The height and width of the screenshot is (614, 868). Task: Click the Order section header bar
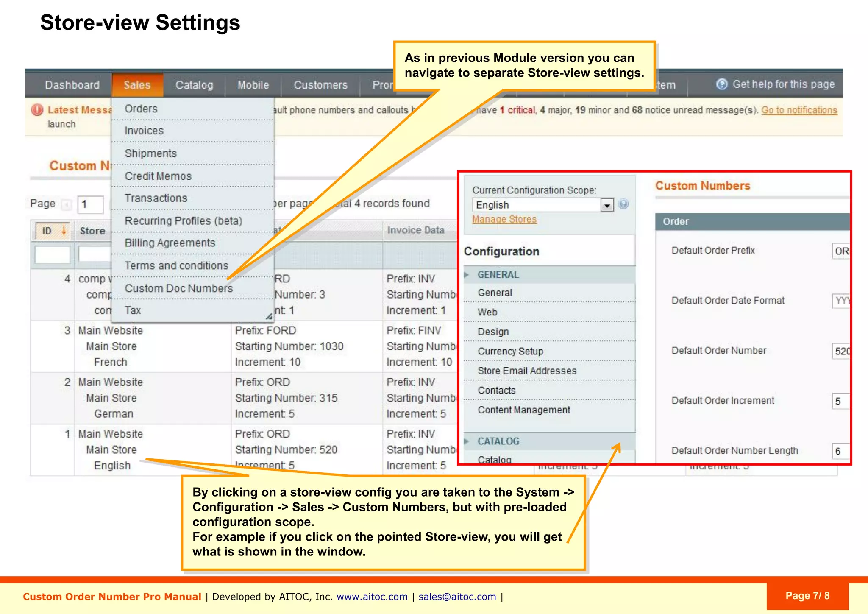pos(752,222)
